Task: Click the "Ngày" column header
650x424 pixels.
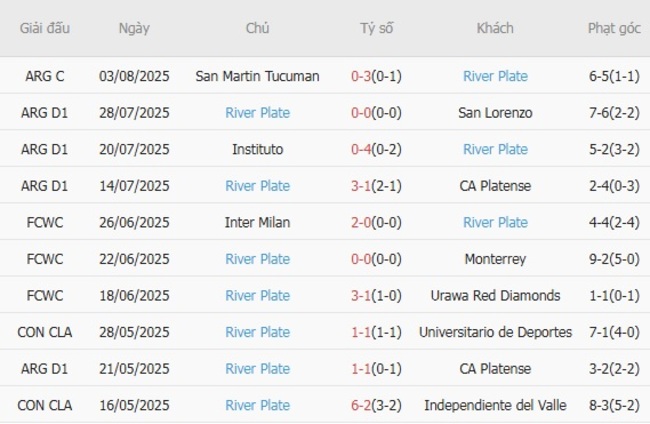Action: (134, 28)
